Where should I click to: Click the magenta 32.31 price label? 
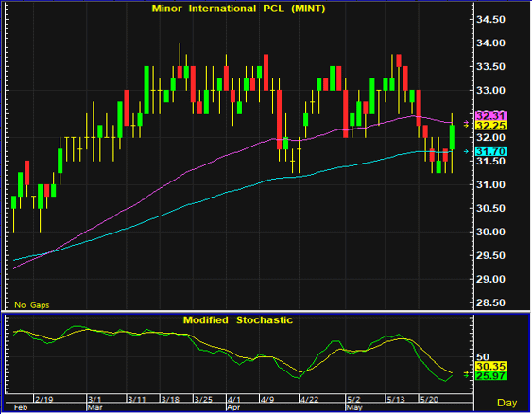(x=491, y=115)
